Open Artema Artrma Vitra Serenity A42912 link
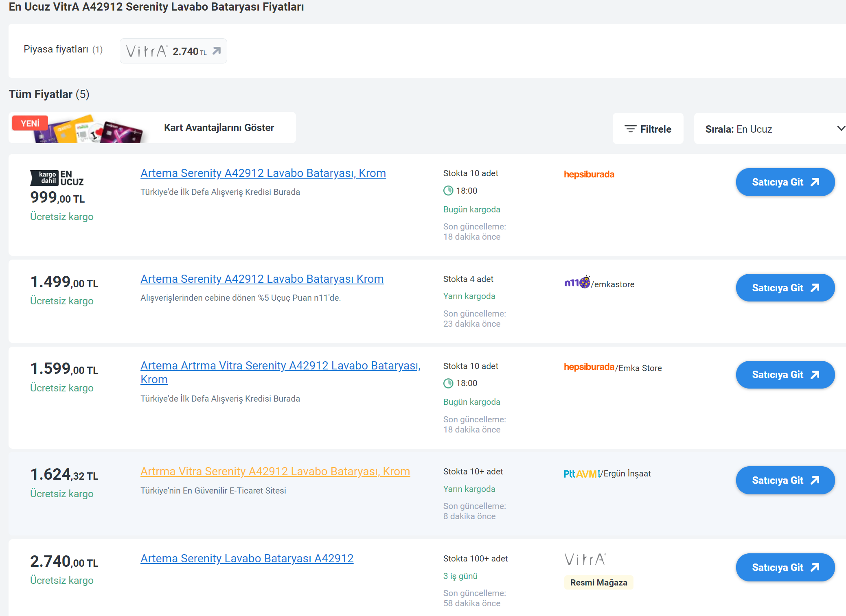 281,372
